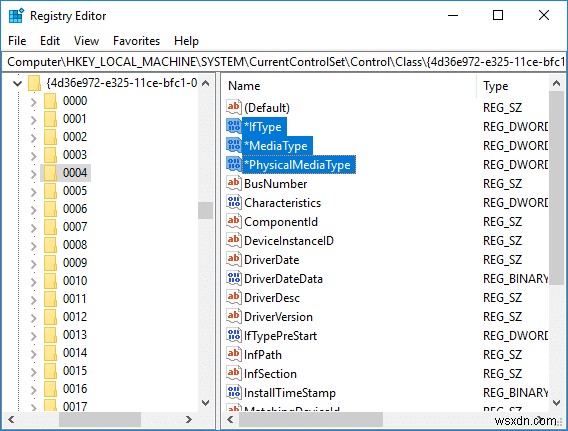The image size is (568, 431).
Task: Click the *PhysicalMediaType DWORD icon
Action: 234,164
